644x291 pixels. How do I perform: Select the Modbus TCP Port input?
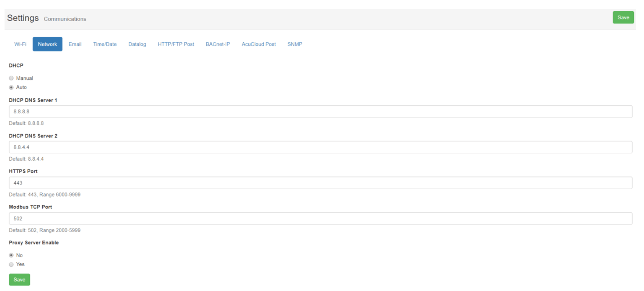pos(320,219)
